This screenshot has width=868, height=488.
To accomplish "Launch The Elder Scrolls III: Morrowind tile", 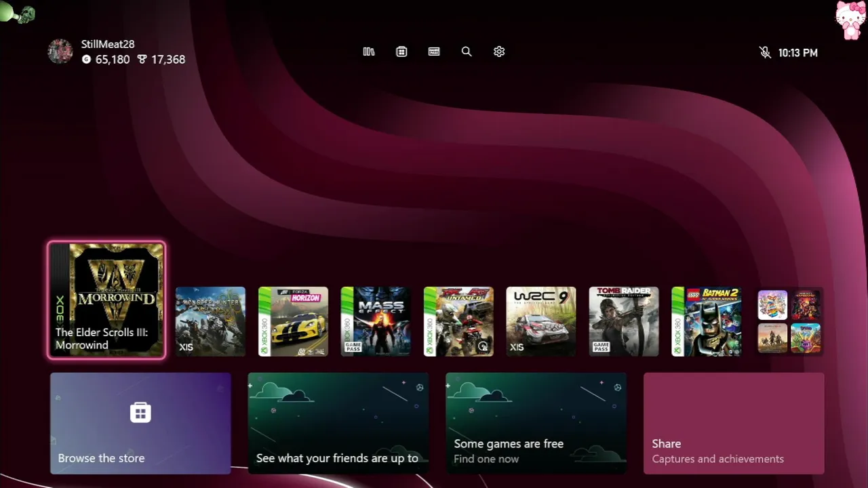I will point(106,300).
